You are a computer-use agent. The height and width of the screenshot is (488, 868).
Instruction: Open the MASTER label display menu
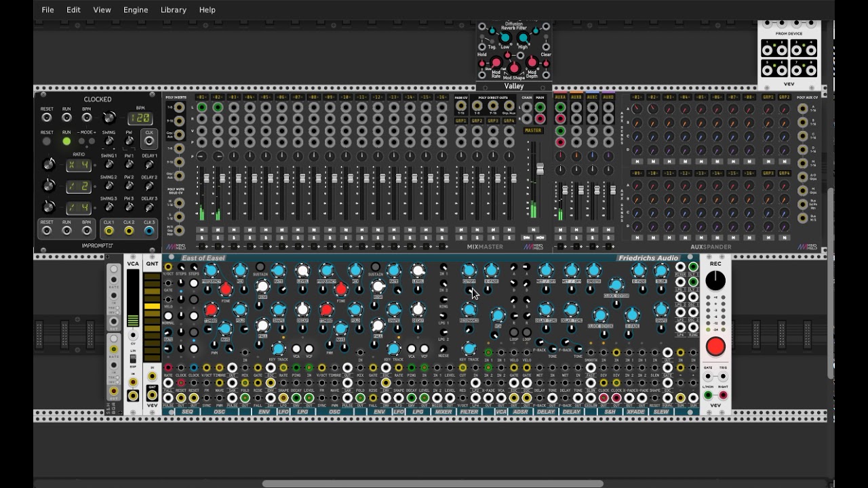pos(533,130)
